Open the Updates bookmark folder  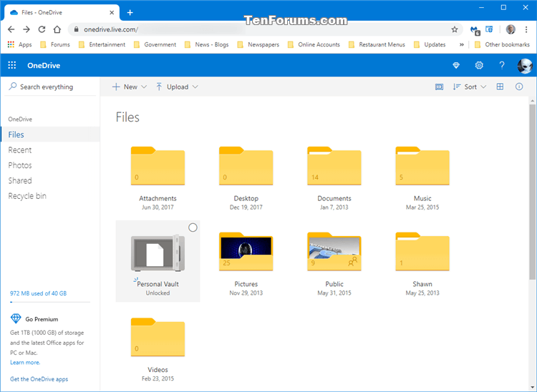(430, 44)
